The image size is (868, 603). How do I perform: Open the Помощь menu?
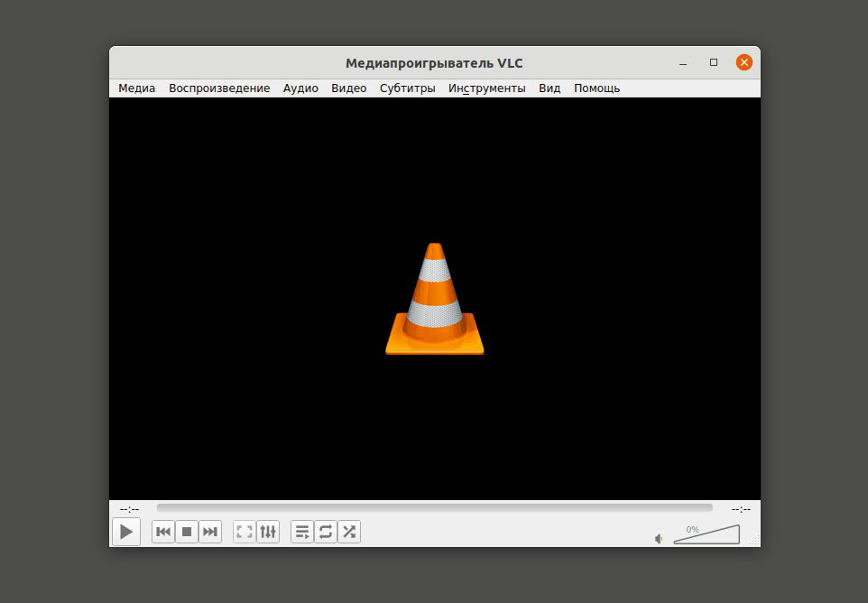click(596, 88)
